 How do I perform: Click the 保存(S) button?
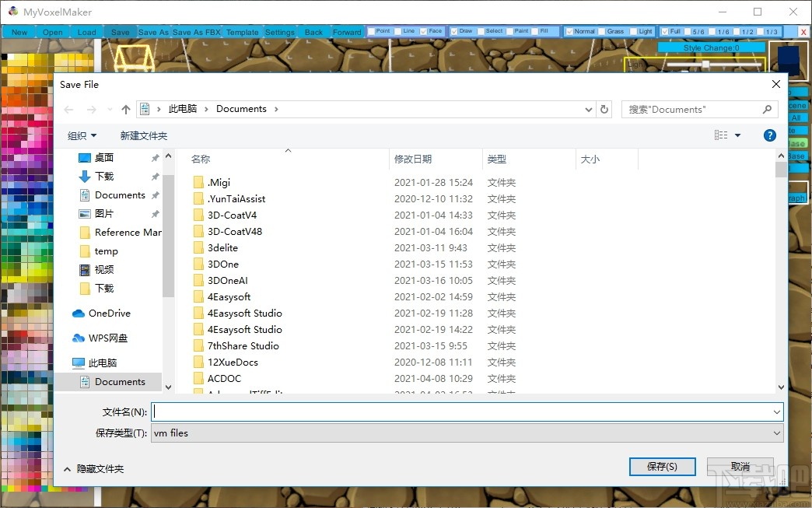pyautogui.click(x=662, y=466)
